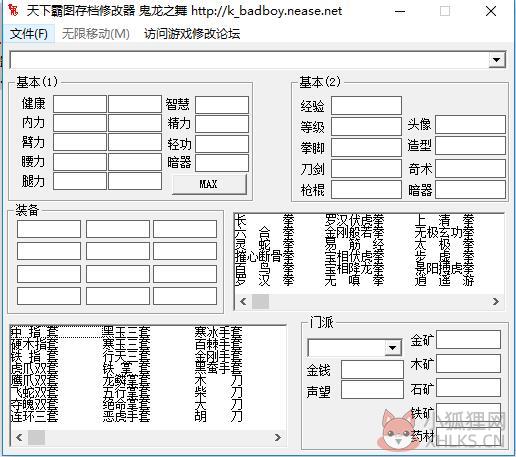Image resolution: width=516 pixels, height=457 pixels.
Task: Click the 金矿 input field
Action: coord(468,340)
